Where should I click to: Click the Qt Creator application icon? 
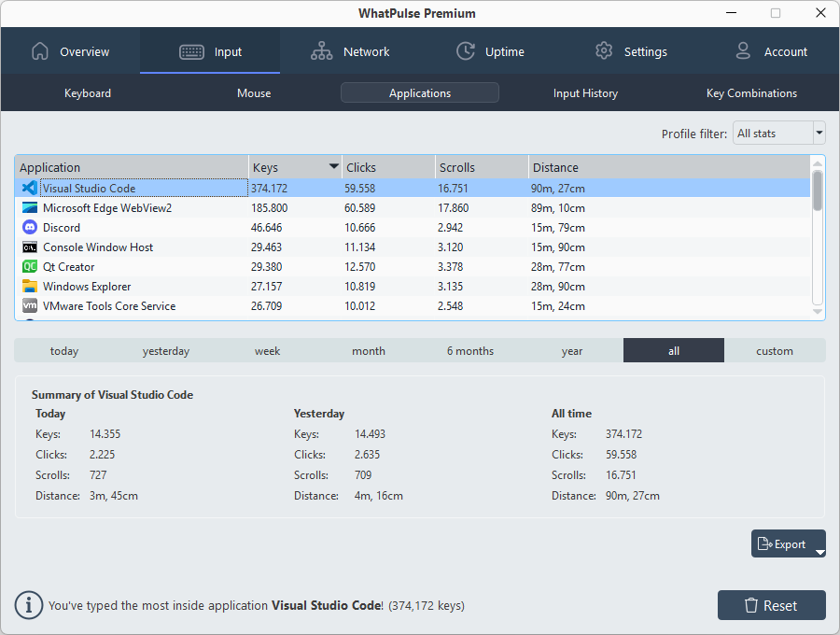[29, 266]
